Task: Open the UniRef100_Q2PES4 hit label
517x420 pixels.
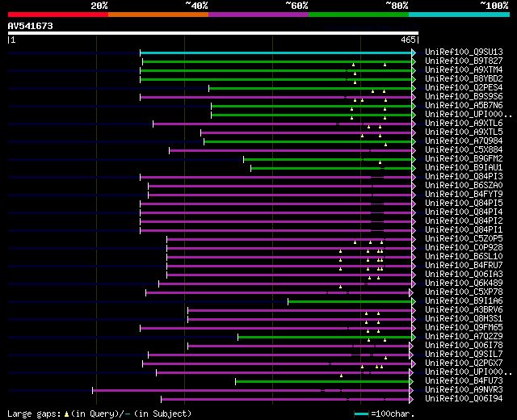Action: pyautogui.click(x=464, y=88)
